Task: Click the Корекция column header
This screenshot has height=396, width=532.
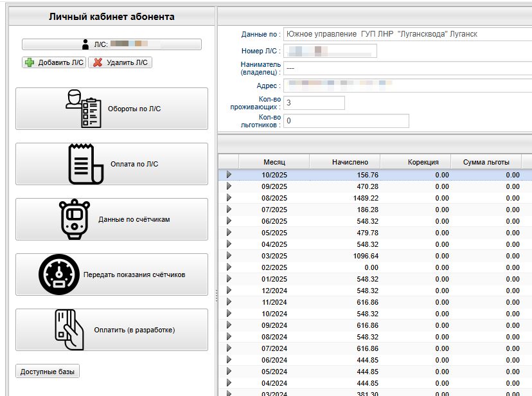Action: (x=423, y=162)
